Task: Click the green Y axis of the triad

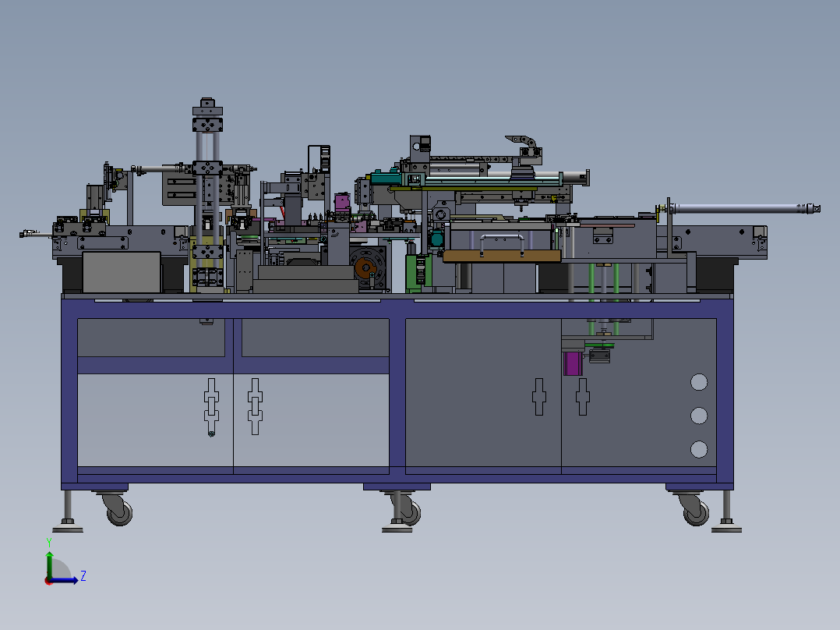Action: pos(49,564)
